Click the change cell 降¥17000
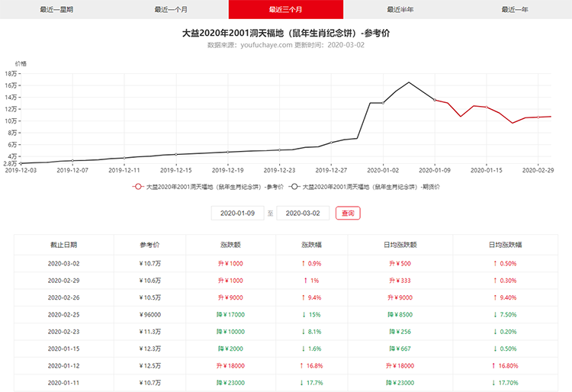572x392 pixels. (230, 314)
